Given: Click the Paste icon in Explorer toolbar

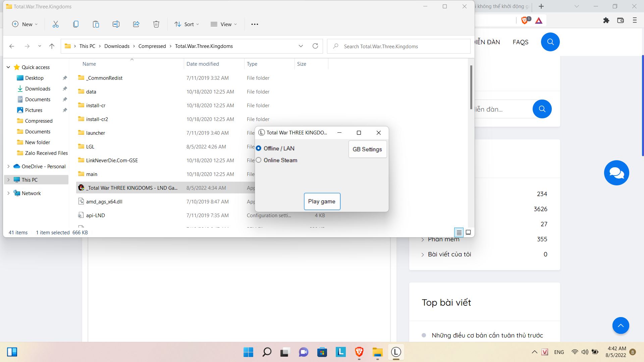Looking at the screenshot, I should 96,24.
